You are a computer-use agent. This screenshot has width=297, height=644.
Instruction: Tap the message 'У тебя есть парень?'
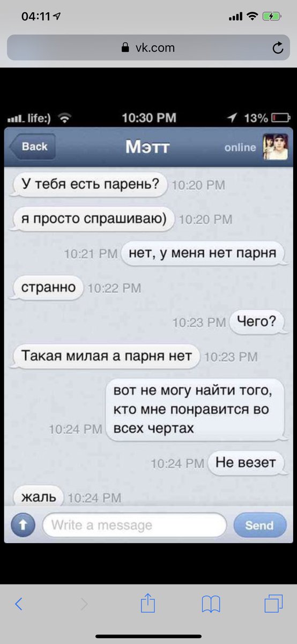click(x=90, y=185)
